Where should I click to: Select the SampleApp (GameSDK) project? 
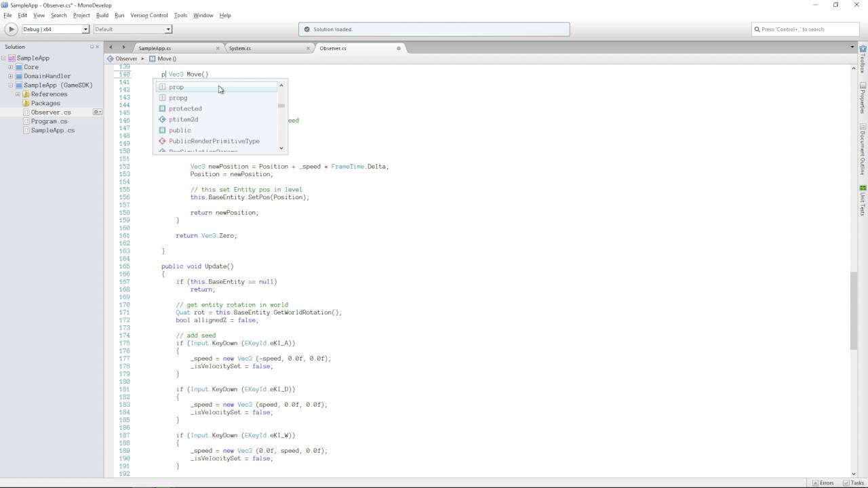click(x=58, y=85)
